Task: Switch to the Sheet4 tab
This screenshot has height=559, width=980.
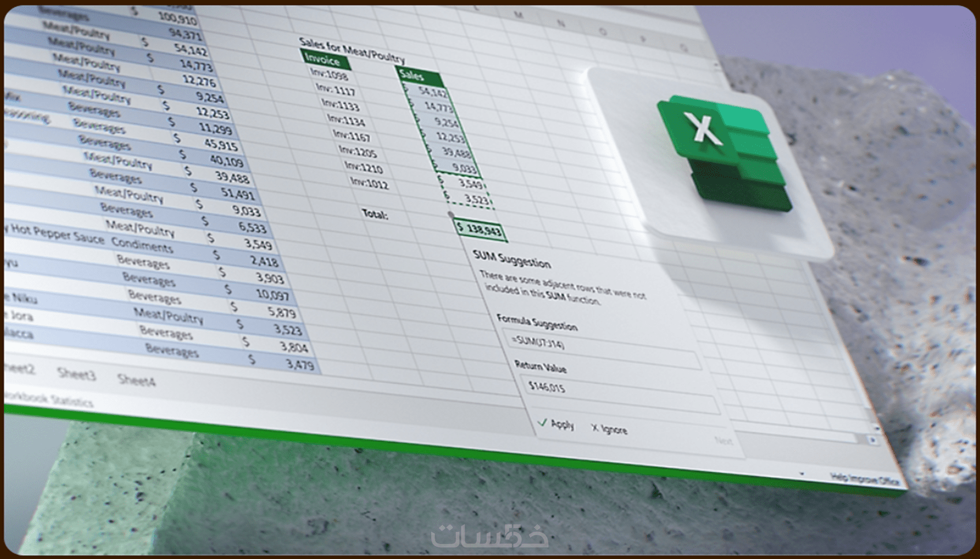Action: pos(136,379)
